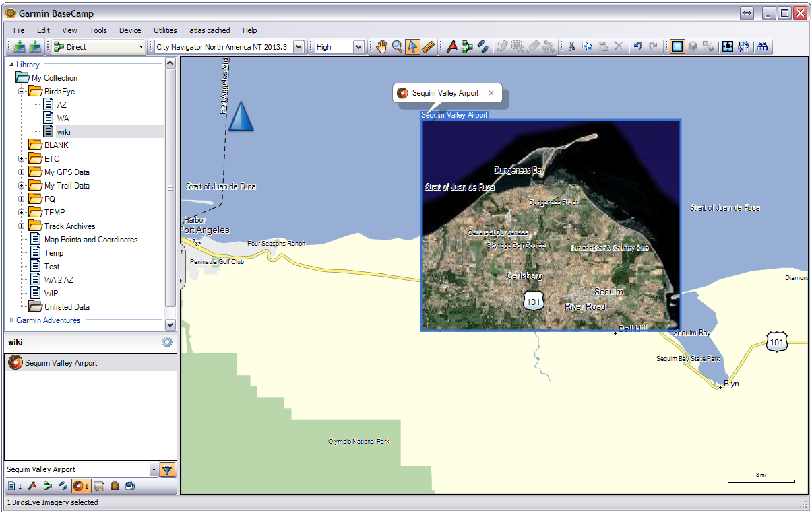Select the New Track footprints tool in toolbar
The height and width of the screenshot is (513, 812).
483,46
